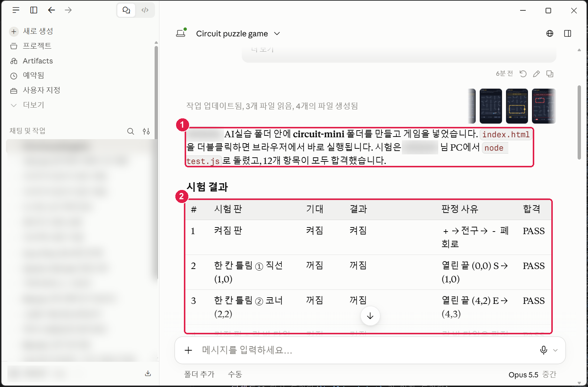Switch to chat mode toggle
The height and width of the screenshot is (387, 588).
[x=126, y=10]
